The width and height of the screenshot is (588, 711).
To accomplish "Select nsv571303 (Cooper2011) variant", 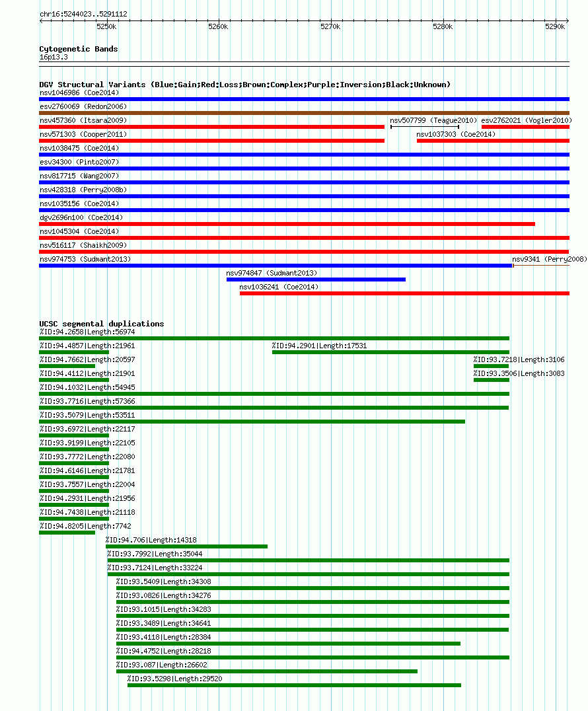I will [x=83, y=134].
